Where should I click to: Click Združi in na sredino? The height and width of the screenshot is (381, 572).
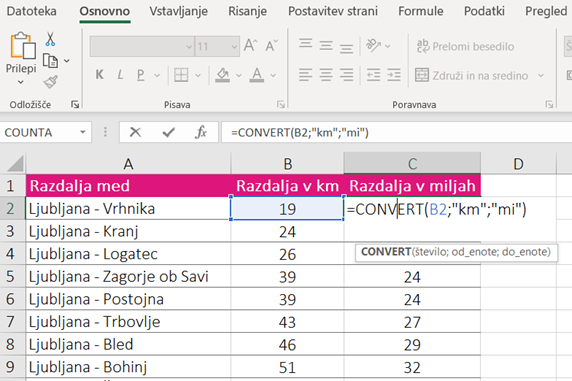[472, 76]
